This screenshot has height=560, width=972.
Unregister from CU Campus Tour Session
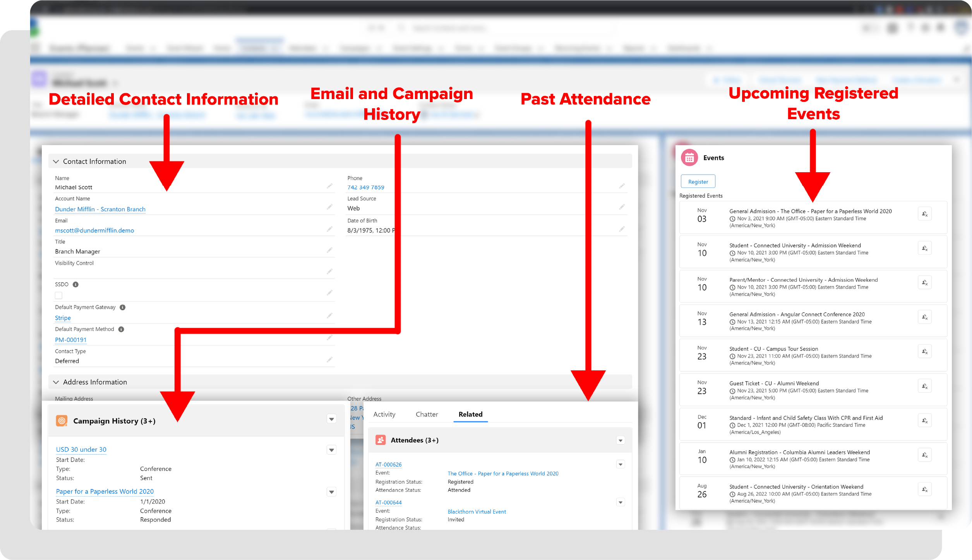tap(924, 352)
